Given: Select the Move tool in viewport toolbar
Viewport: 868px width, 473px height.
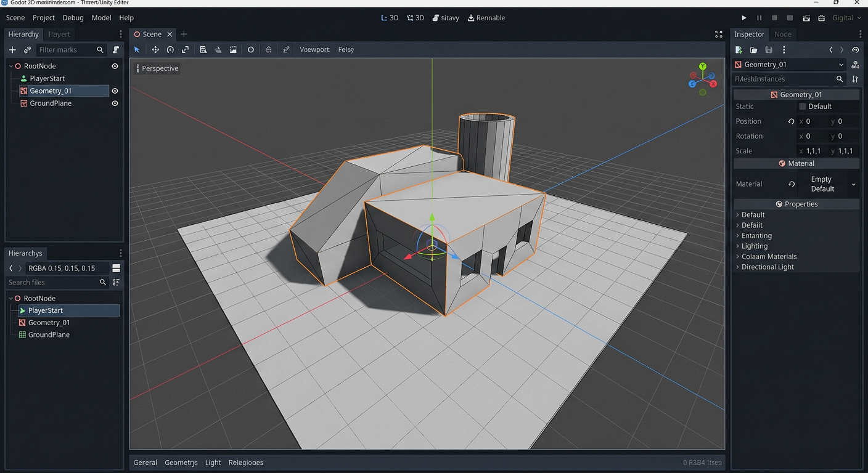Looking at the screenshot, I should [155, 49].
